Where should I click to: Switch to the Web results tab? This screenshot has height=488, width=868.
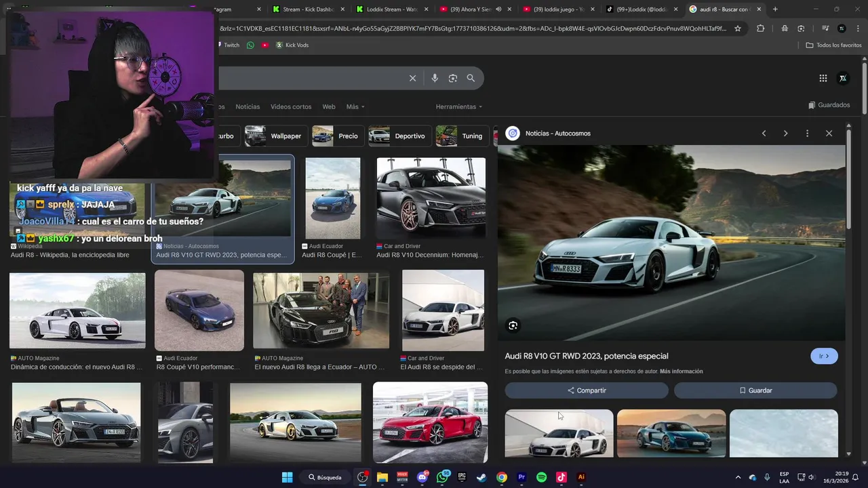click(329, 107)
